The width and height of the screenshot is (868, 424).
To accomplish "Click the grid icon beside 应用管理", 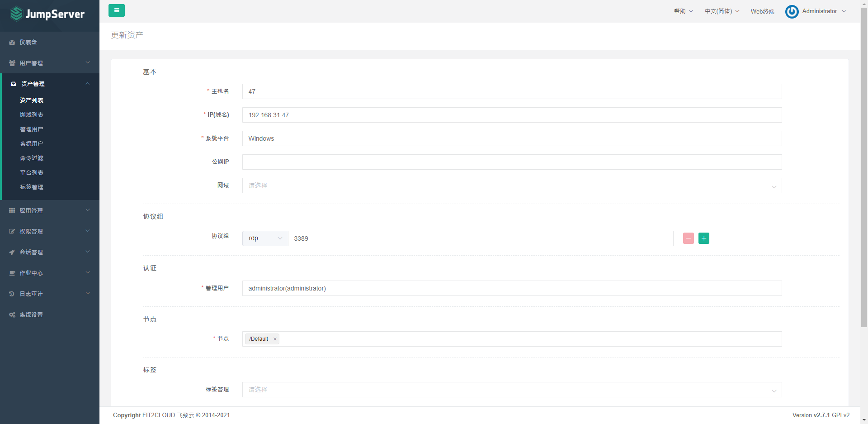I will (x=12, y=211).
